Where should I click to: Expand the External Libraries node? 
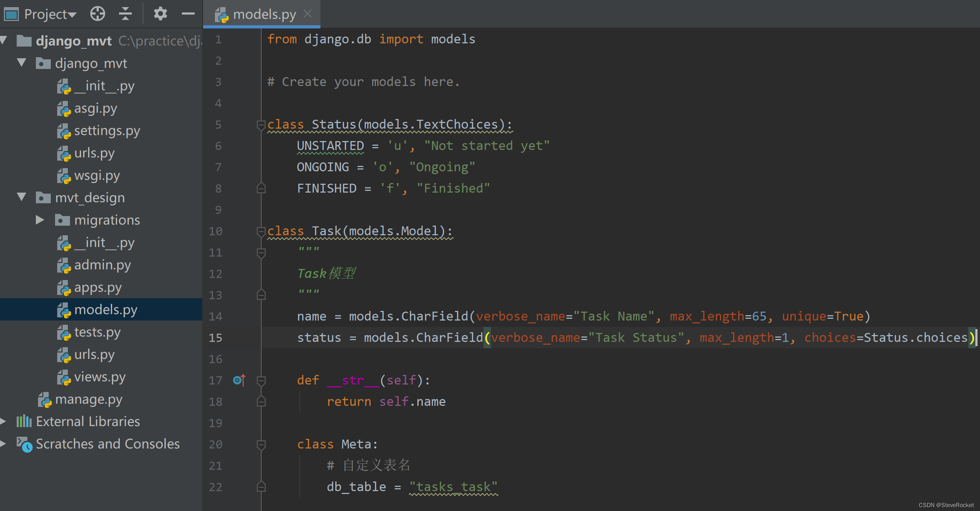point(4,421)
